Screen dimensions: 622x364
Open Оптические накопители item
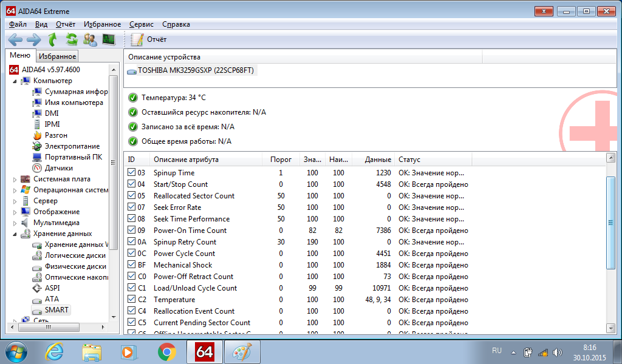70,277
